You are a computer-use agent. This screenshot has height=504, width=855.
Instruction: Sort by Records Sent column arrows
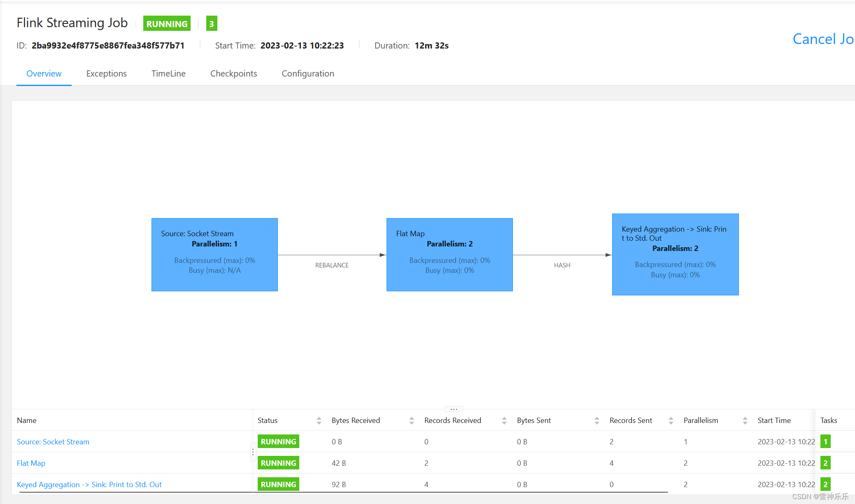coord(671,420)
